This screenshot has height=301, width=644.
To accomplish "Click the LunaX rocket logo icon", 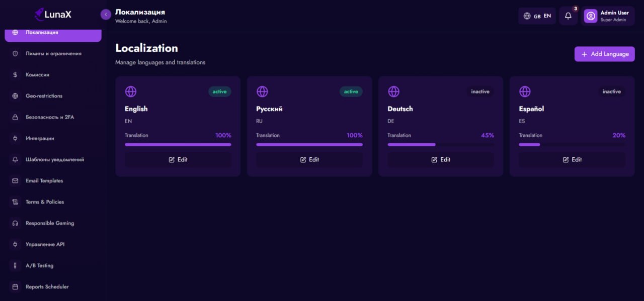I will click(x=39, y=14).
